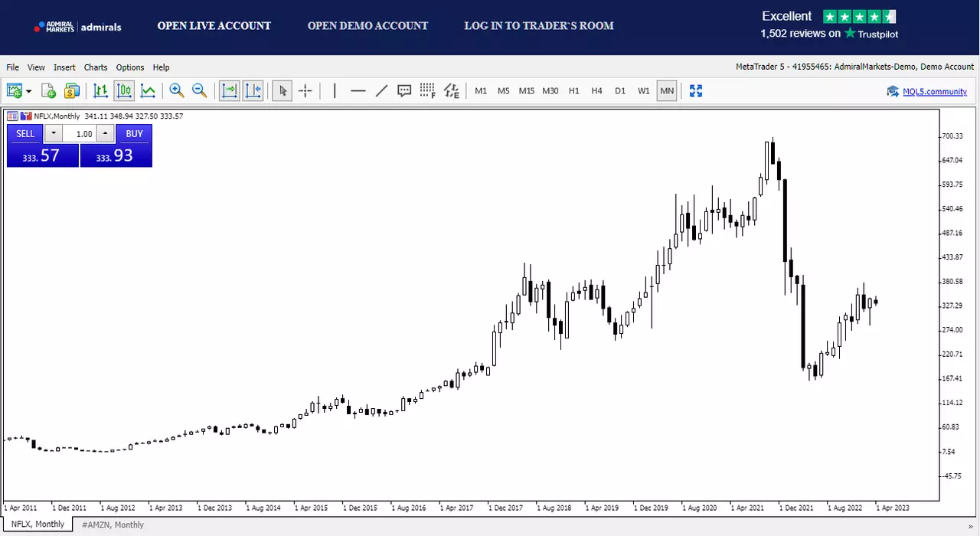
Task: Click the SELL button
Action: (x=25, y=134)
